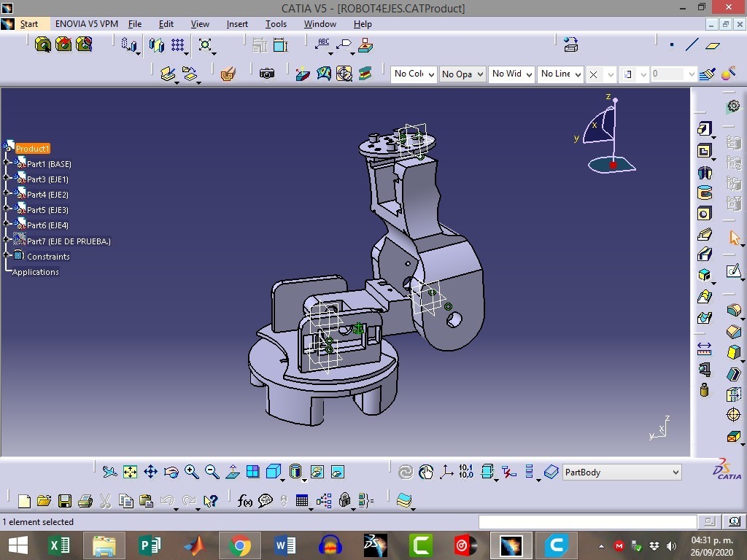Select the Pan view tool

click(150, 472)
